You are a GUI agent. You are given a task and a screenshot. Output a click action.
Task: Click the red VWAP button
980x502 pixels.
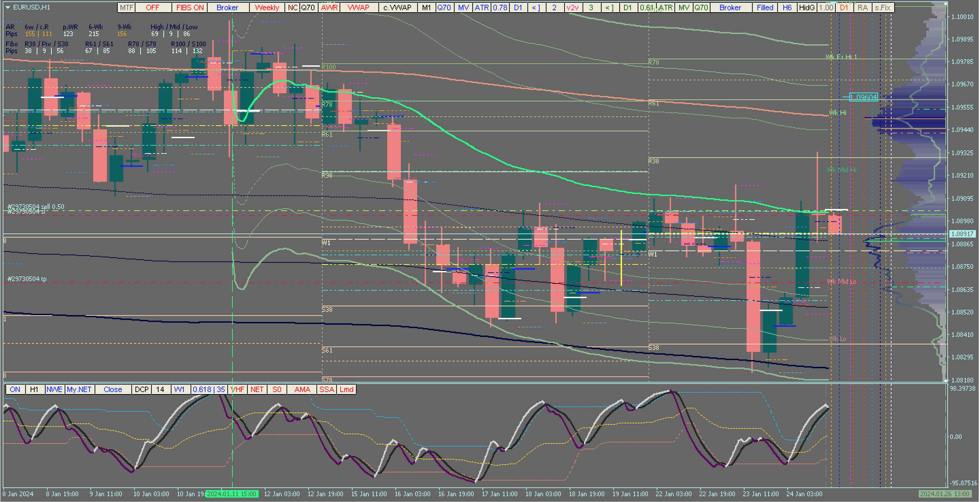358,7
